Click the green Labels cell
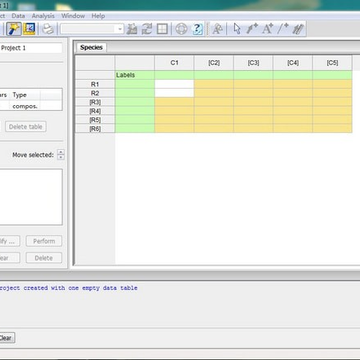Viewport: 360px width, 360px height. point(135,75)
